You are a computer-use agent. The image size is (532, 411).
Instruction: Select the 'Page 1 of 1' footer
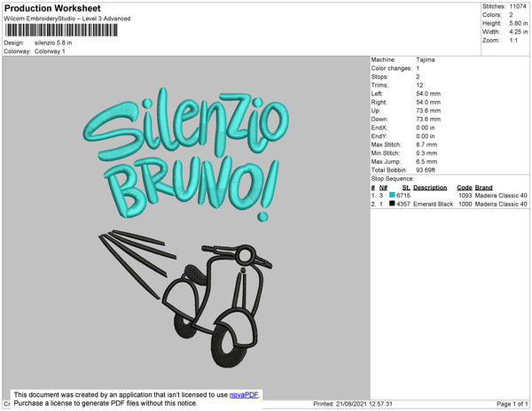coord(512,404)
